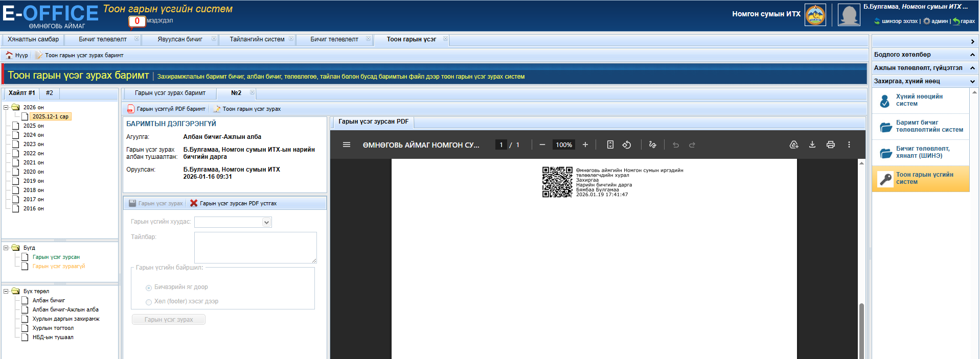Select 'Бичвэрийн яг доор' radio option

tap(149, 288)
